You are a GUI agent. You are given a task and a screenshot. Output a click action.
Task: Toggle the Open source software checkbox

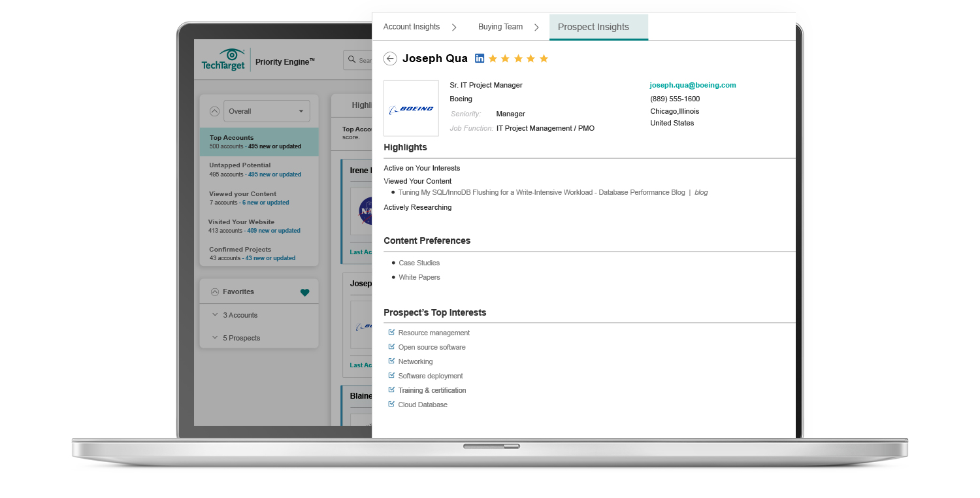(x=392, y=347)
